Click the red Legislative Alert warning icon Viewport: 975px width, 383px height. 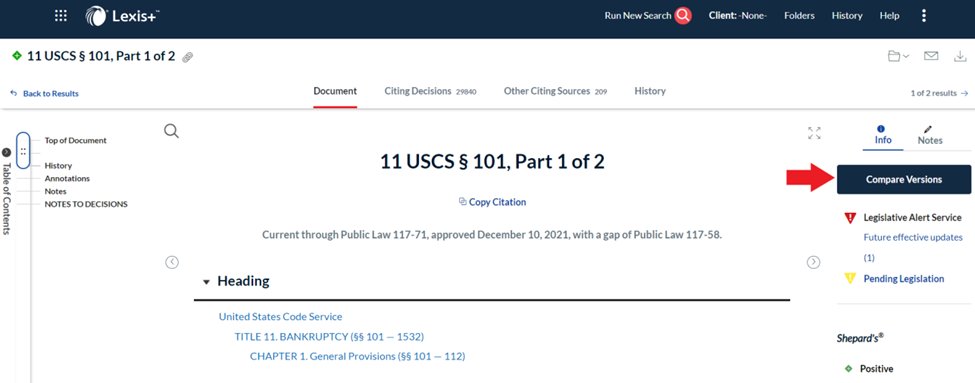[x=850, y=218]
